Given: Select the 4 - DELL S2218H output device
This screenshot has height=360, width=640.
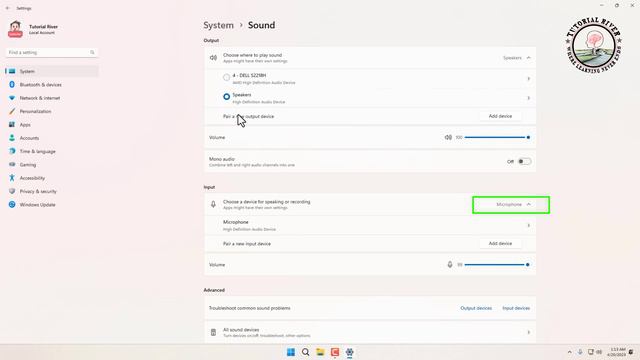Looking at the screenshot, I should [x=227, y=78].
